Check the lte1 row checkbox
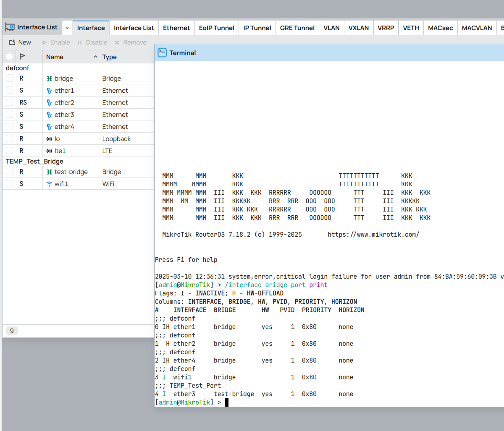The image size is (504, 431). [x=10, y=151]
